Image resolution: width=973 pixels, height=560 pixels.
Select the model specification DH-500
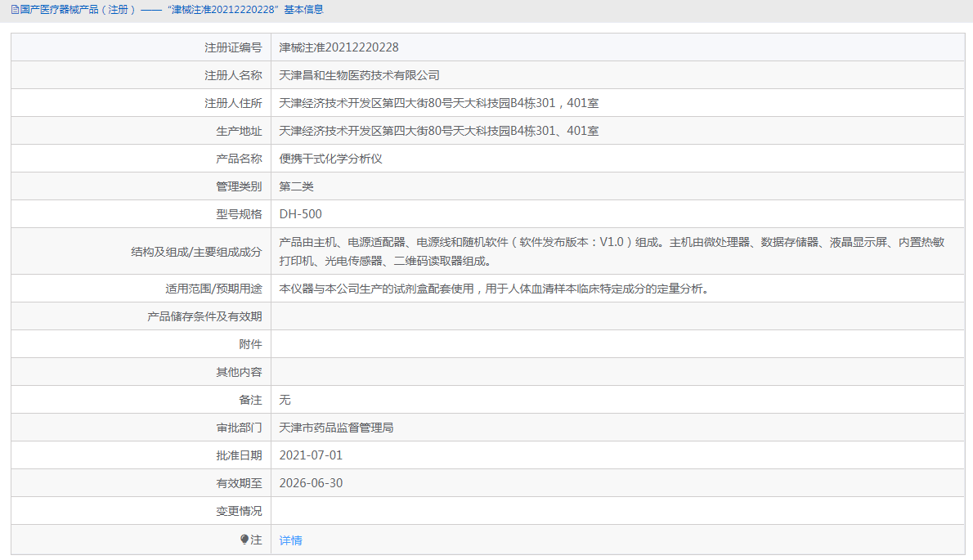(x=300, y=214)
